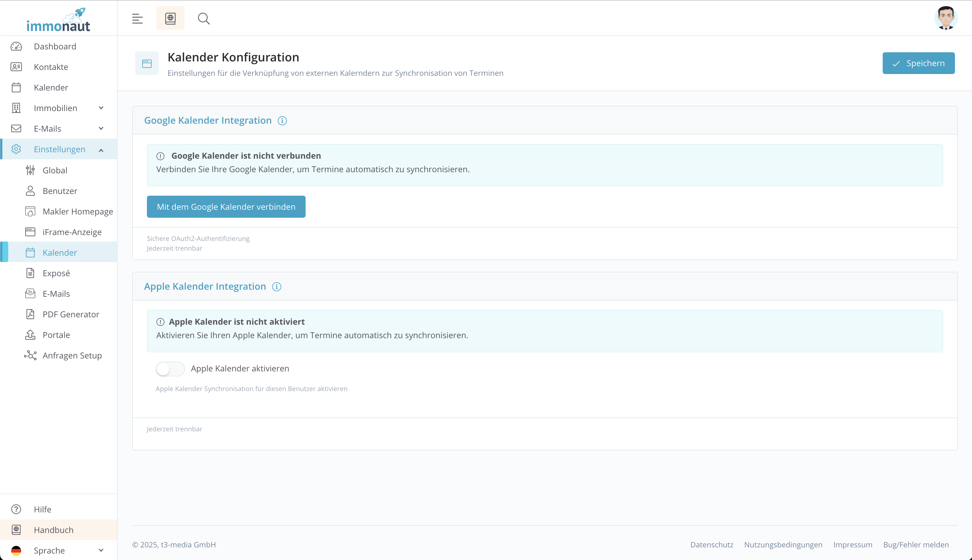Screen dimensions: 972x560
Task: Click the search magnifier icon
Action: (x=203, y=19)
